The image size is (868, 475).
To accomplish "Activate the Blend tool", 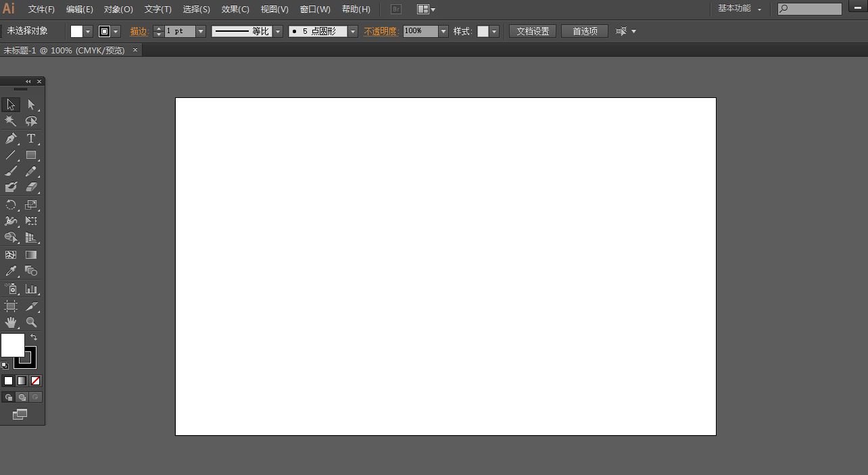I will [x=31, y=271].
